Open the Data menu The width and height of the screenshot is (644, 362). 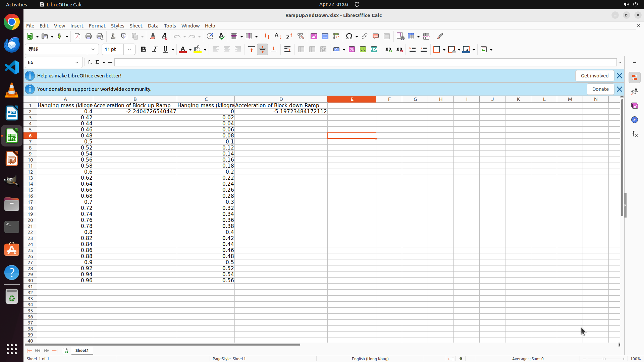[x=153, y=26]
